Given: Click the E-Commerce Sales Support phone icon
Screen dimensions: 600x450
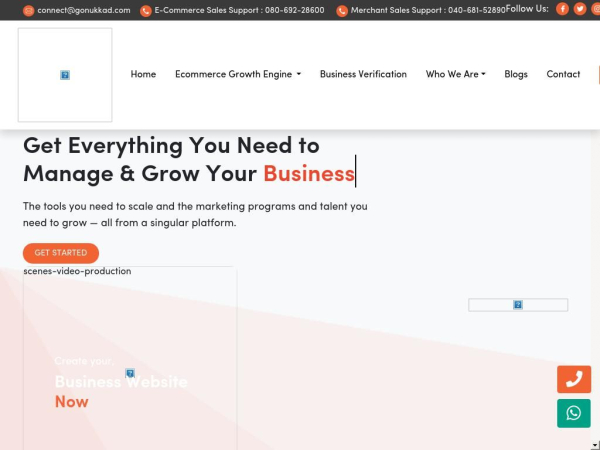Looking at the screenshot, I should pyautogui.click(x=146, y=11).
